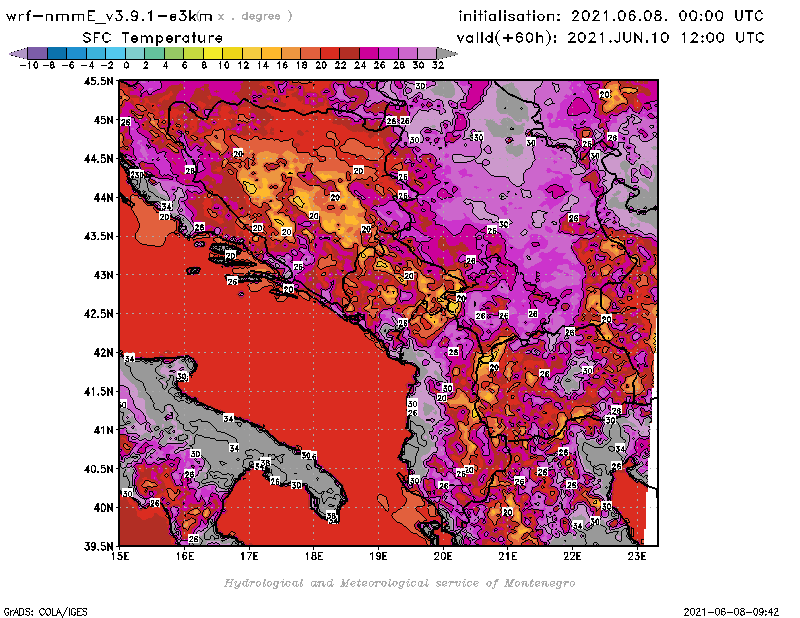
Task: Select the green legend swatch between 2 and 4
Action: 155,53
